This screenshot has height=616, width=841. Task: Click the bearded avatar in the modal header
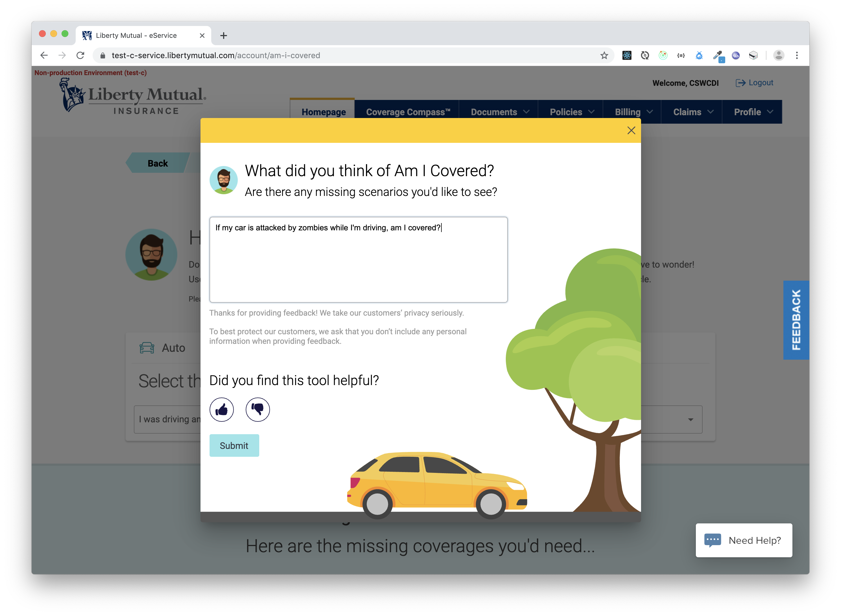223,180
